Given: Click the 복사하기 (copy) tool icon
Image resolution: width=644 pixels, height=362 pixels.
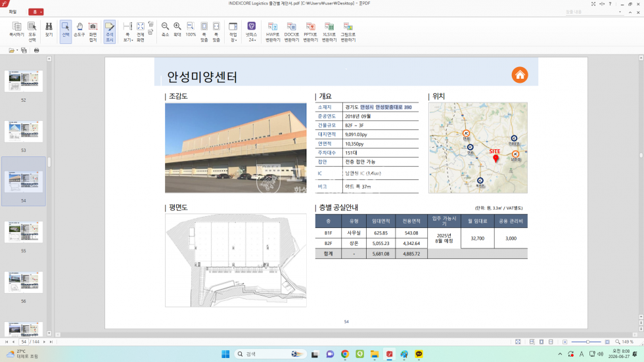Looking at the screenshot, I should point(17,31).
